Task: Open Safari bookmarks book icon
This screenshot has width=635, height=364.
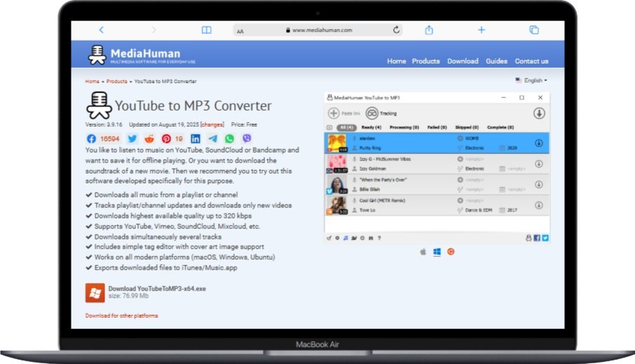Action: click(x=207, y=30)
